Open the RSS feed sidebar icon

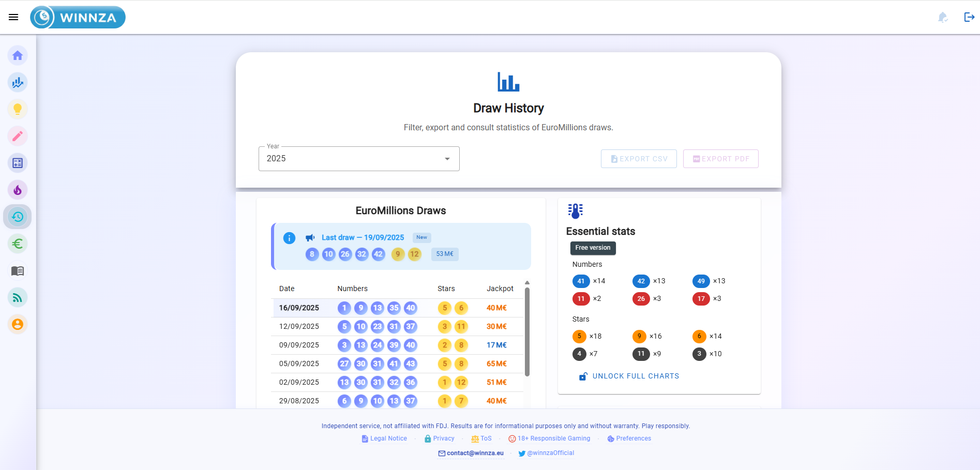(x=18, y=297)
